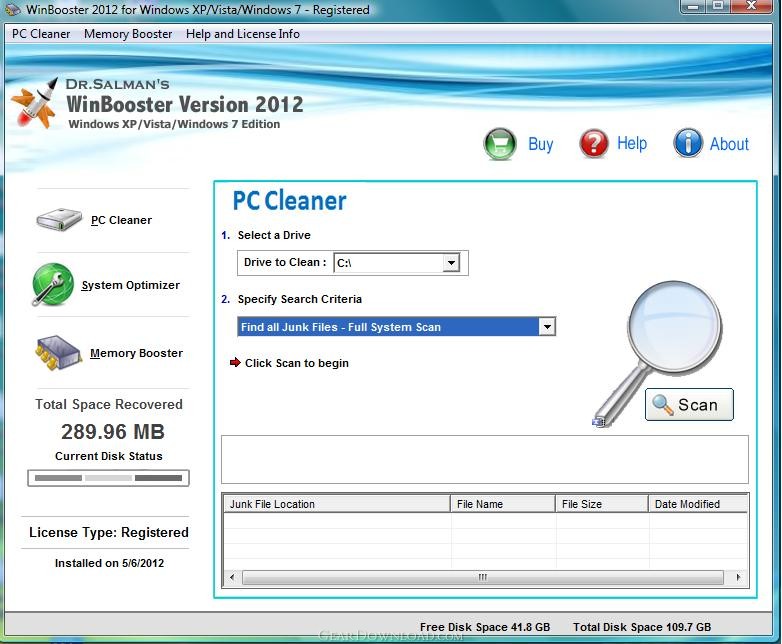The width and height of the screenshot is (782, 644).
Task: Click the 289.96 MB recovered value
Action: coord(113,431)
